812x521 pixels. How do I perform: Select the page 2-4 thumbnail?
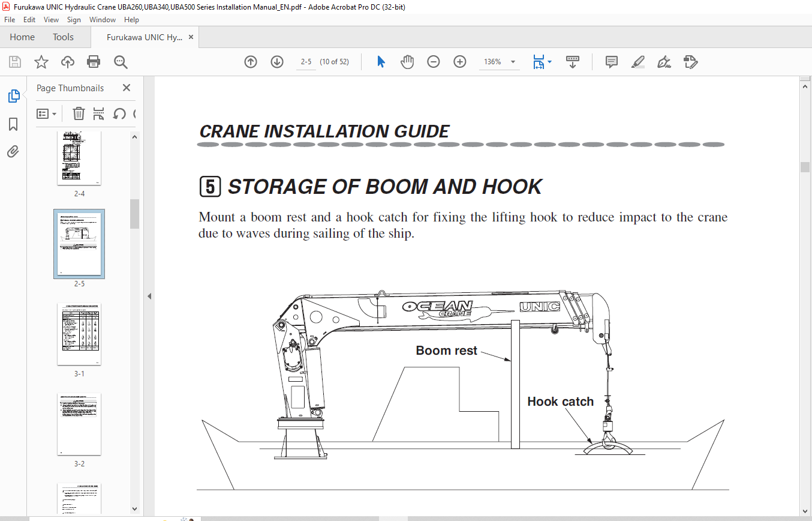(x=79, y=158)
